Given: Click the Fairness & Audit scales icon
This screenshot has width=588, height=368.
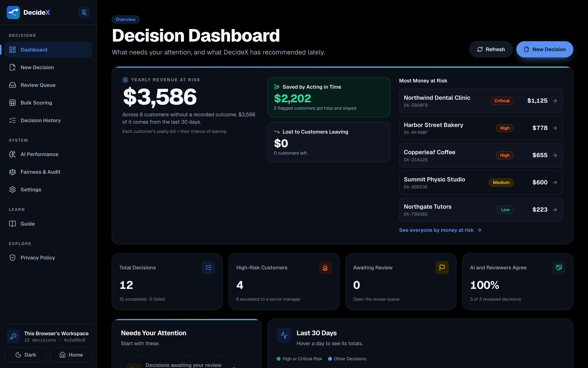Looking at the screenshot, I should tap(12, 172).
